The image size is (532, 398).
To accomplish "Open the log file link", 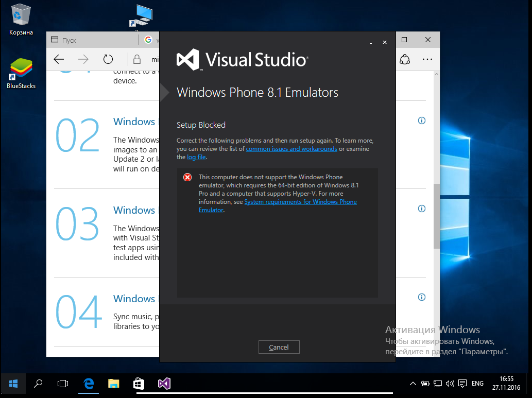I will pos(196,157).
